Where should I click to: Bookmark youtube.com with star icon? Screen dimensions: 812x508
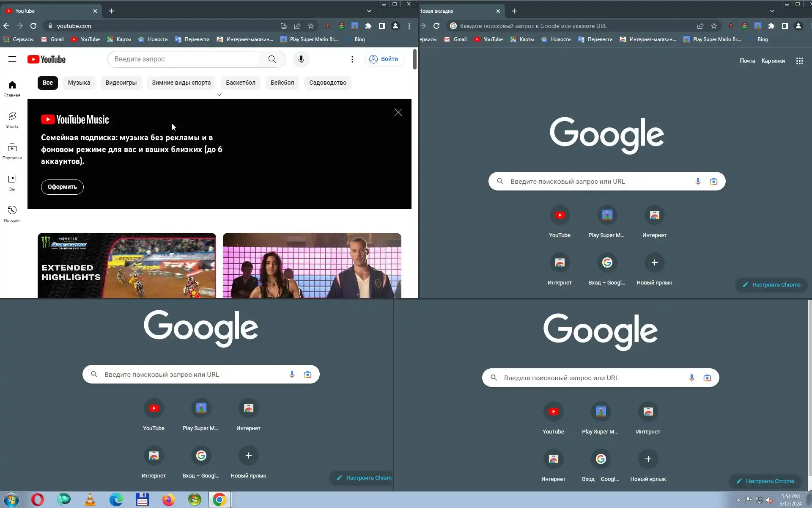click(x=311, y=26)
